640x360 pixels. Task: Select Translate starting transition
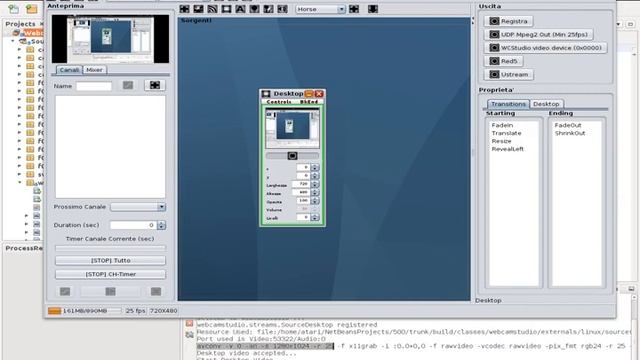(x=506, y=133)
